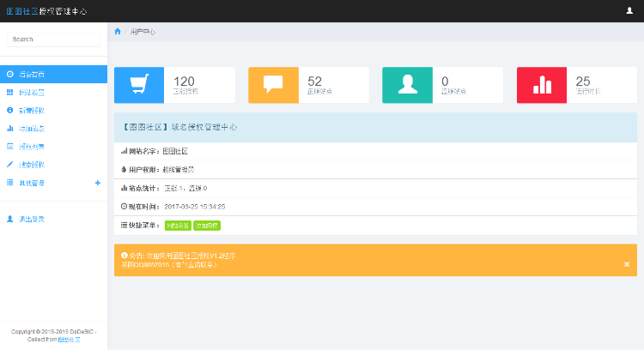Click the orange chat bubble tile icon
The width and height of the screenshot is (644, 350).
coord(272,84)
